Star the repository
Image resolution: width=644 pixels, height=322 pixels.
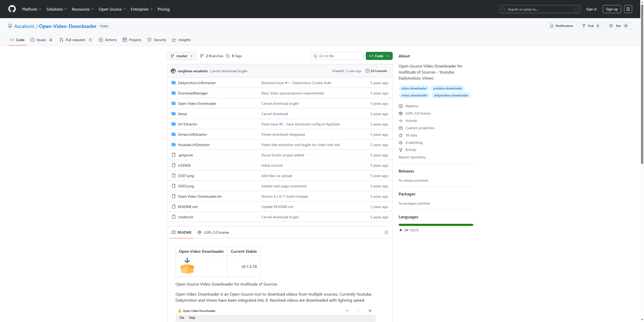coord(618,26)
